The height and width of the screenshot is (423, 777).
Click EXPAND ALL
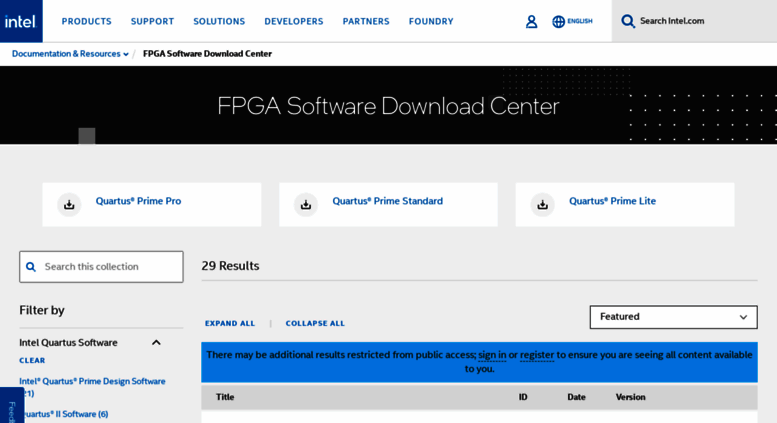[x=230, y=323]
